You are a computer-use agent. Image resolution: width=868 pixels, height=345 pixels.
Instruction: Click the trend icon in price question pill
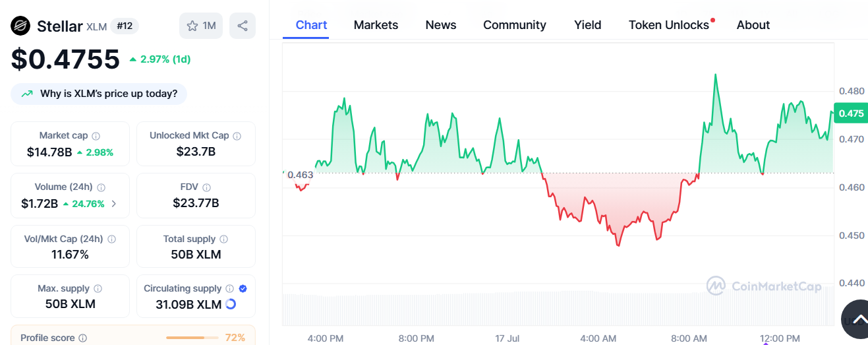coord(27,94)
